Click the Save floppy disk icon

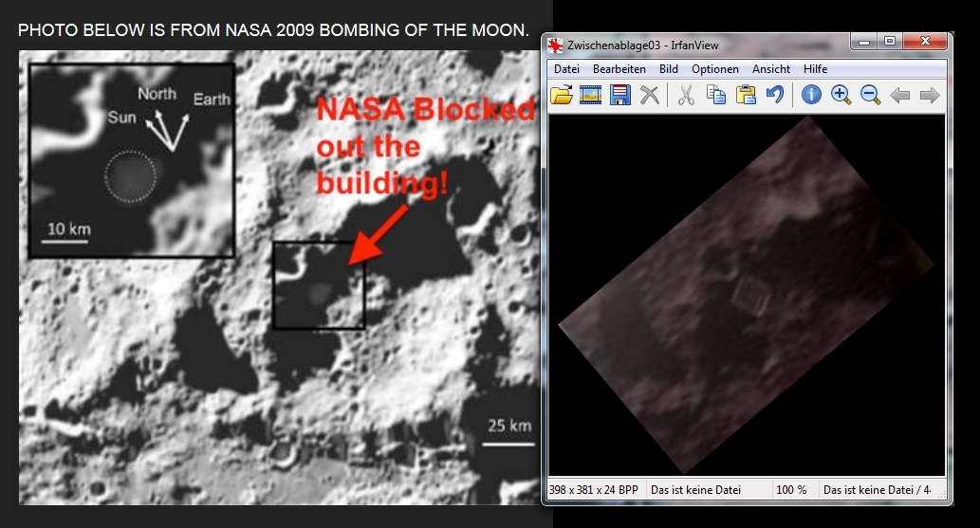tap(620, 95)
